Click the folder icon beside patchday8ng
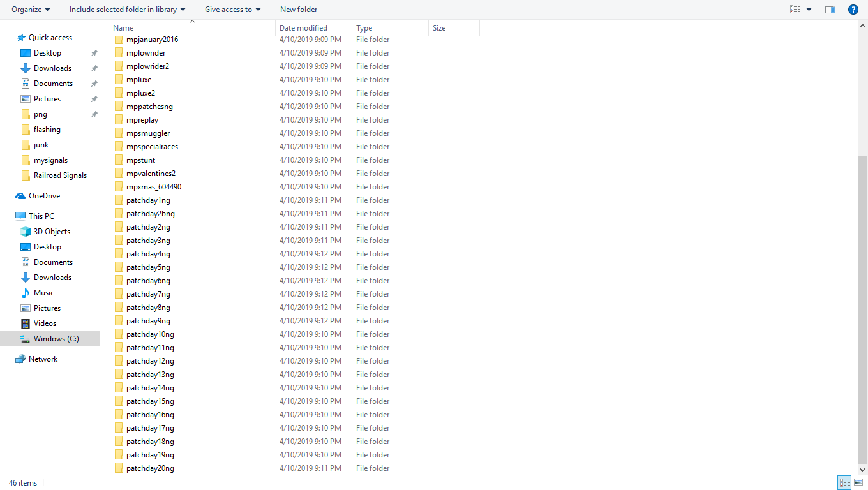 click(119, 308)
